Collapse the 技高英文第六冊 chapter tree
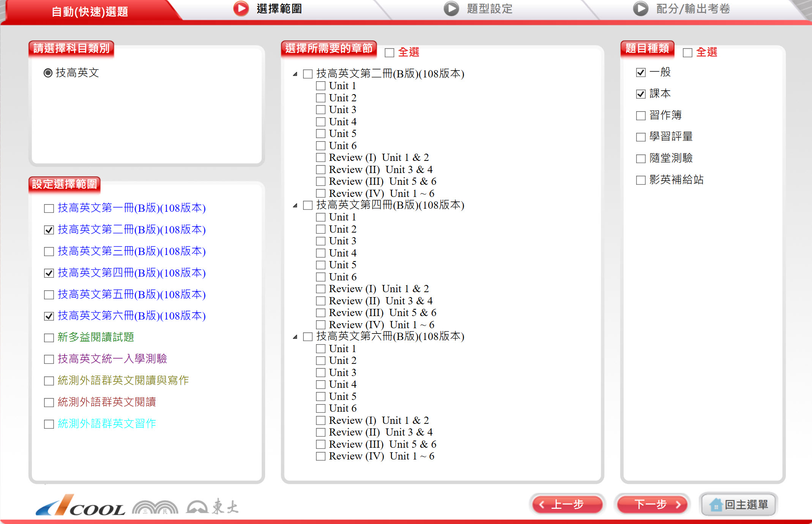812x524 pixels. point(295,337)
